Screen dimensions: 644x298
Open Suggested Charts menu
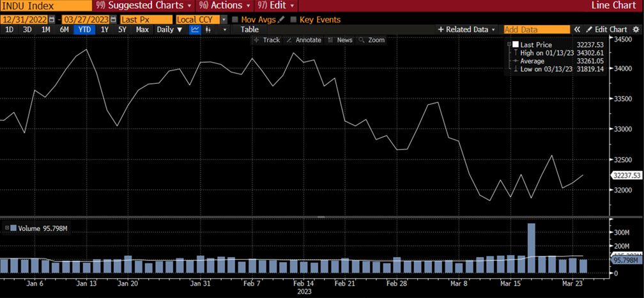[144, 5]
